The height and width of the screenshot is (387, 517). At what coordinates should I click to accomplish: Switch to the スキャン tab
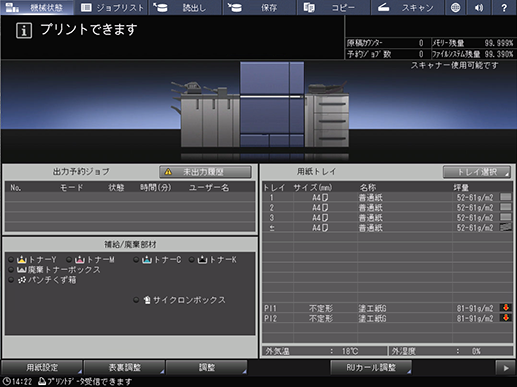[x=407, y=7]
